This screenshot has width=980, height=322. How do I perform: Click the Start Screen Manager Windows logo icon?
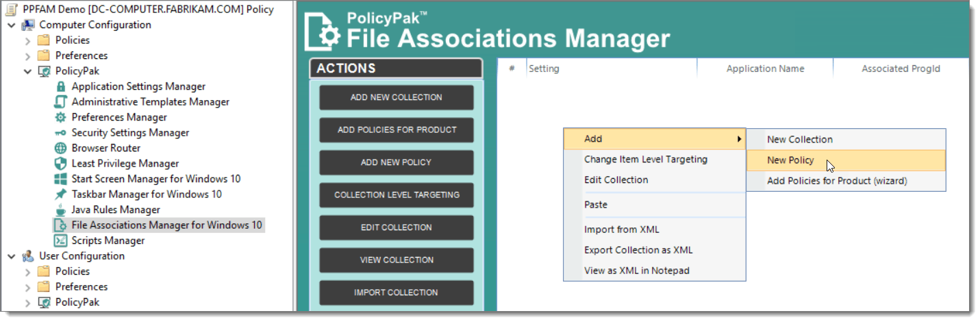pos(60,179)
